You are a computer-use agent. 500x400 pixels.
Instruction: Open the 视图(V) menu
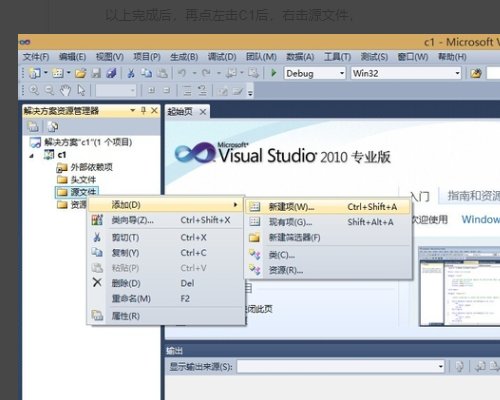(x=110, y=57)
